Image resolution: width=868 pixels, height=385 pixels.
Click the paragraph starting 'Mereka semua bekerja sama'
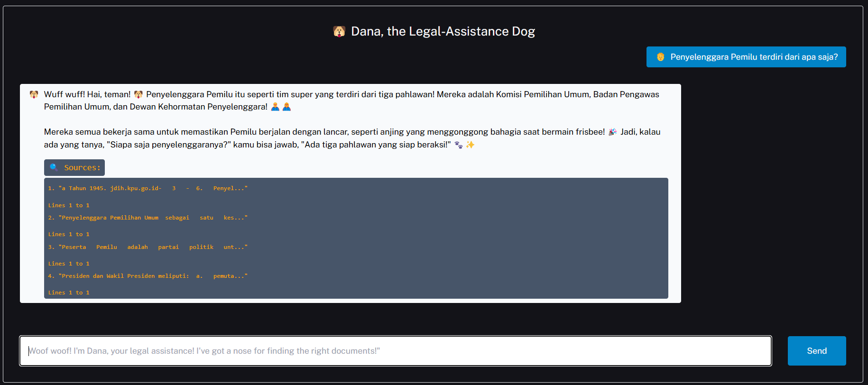(352, 138)
